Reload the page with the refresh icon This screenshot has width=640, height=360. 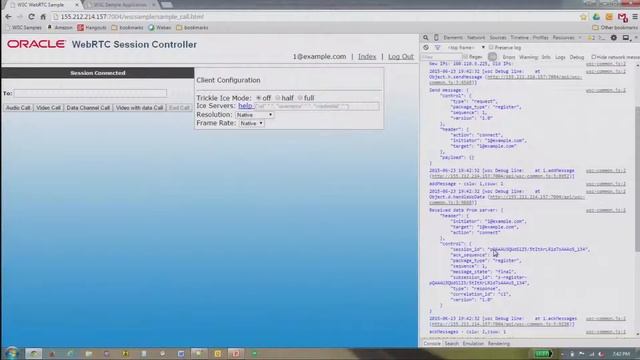pos(31,17)
